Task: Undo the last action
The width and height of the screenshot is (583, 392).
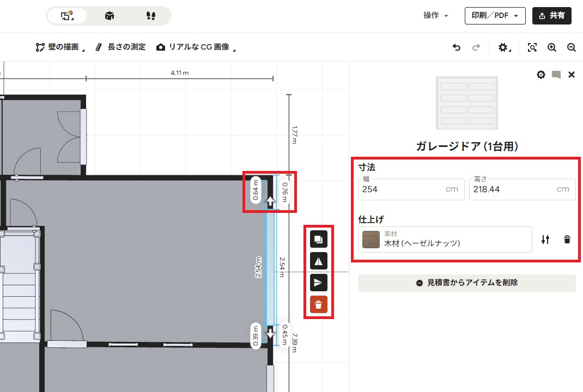Action: click(457, 47)
